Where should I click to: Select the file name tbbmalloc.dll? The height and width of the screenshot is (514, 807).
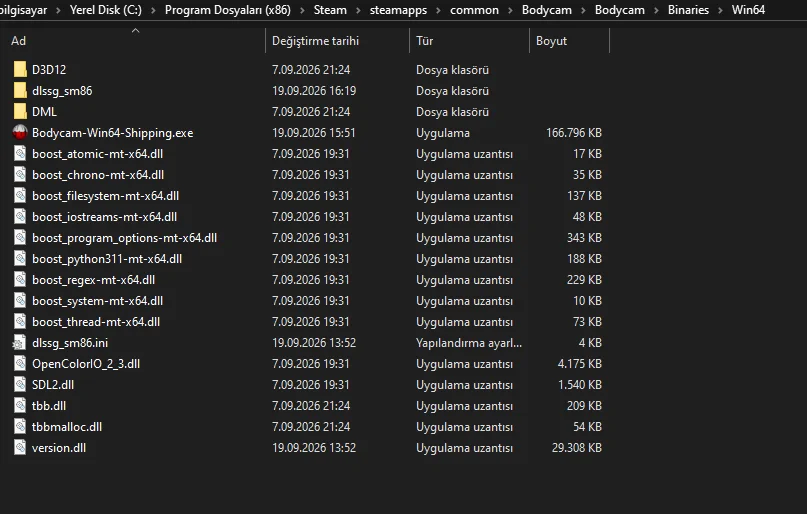(x=67, y=427)
